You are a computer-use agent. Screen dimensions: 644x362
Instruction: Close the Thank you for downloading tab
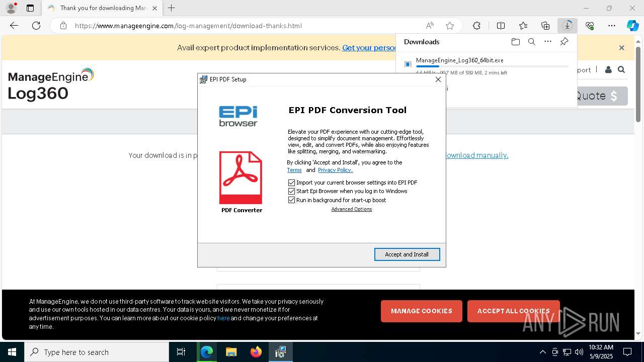coord(154,8)
